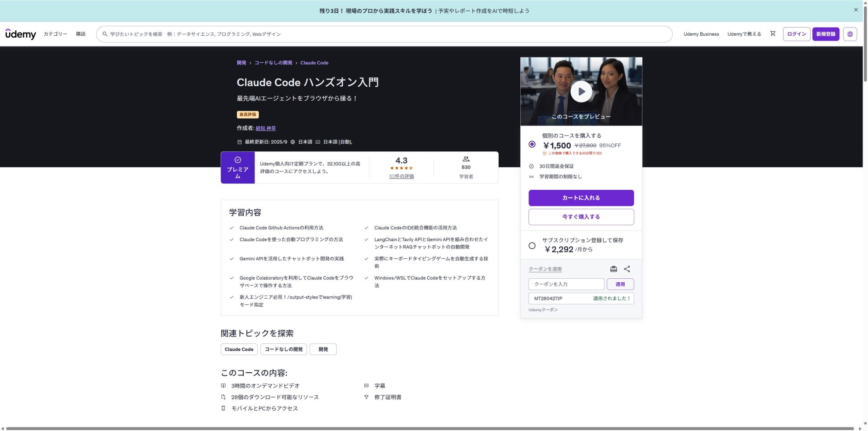Open the コードなしの開発 breadcrumb link
The height and width of the screenshot is (431, 868).
tap(273, 63)
